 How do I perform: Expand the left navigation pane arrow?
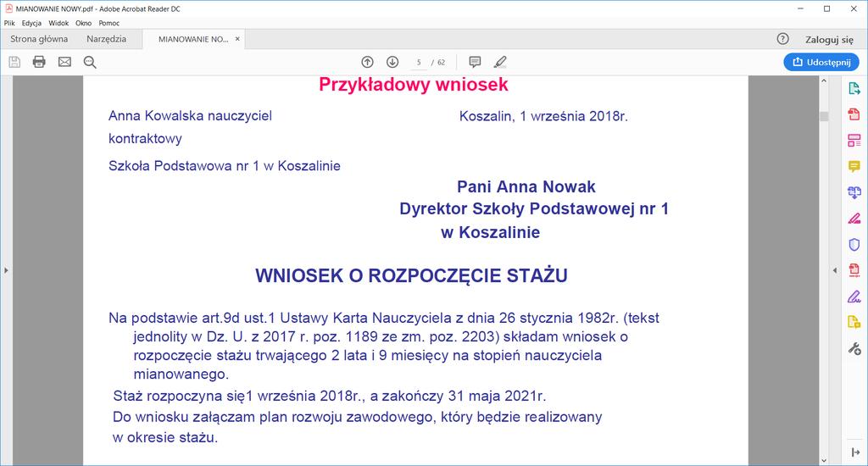6,270
